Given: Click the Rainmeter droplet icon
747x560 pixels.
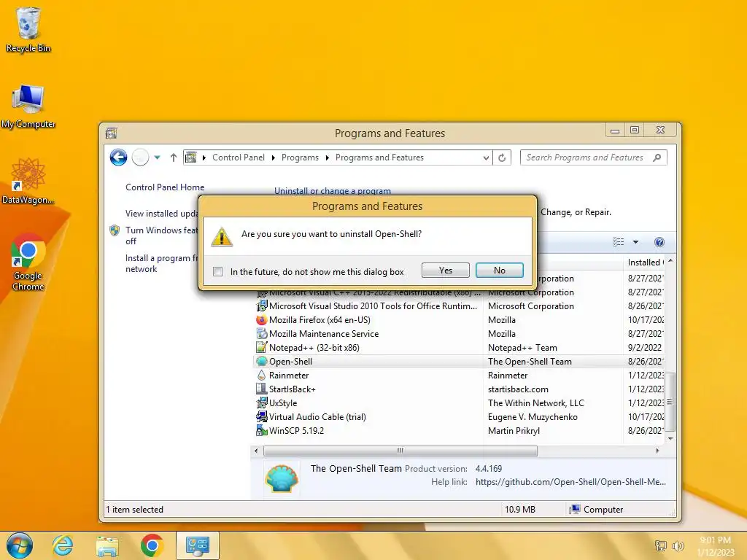Looking at the screenshot, I should (x=262, y=375).
